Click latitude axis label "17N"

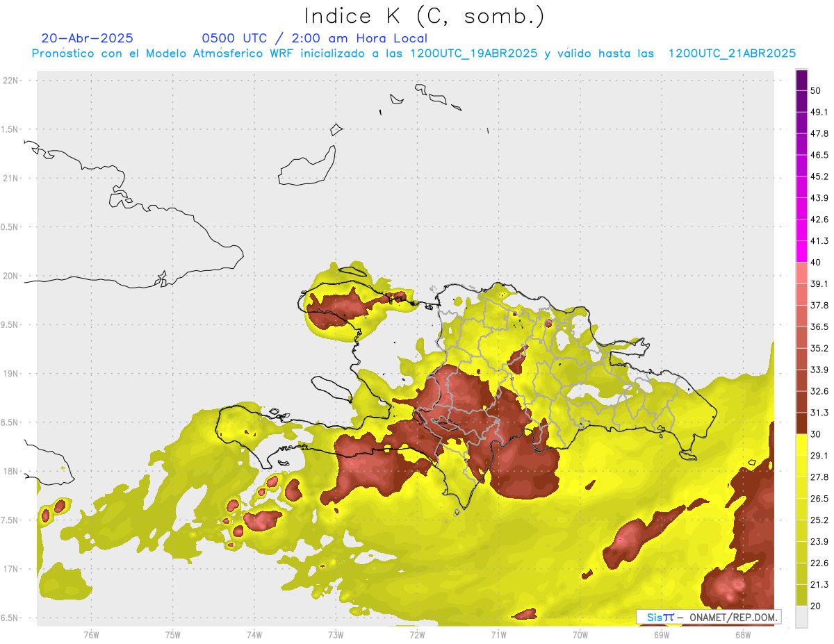coord(11,569)
